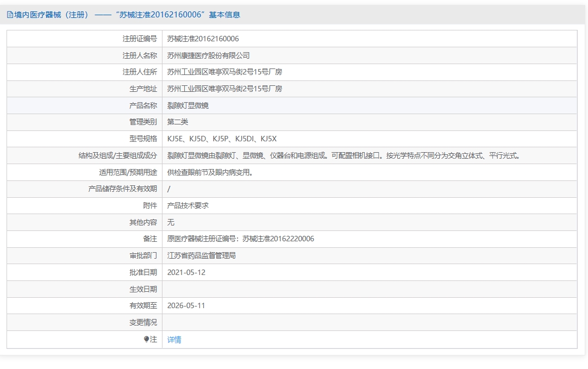Click attachment value 产品技术要求
The image size is (588, 369).
[x=188, y=205]
